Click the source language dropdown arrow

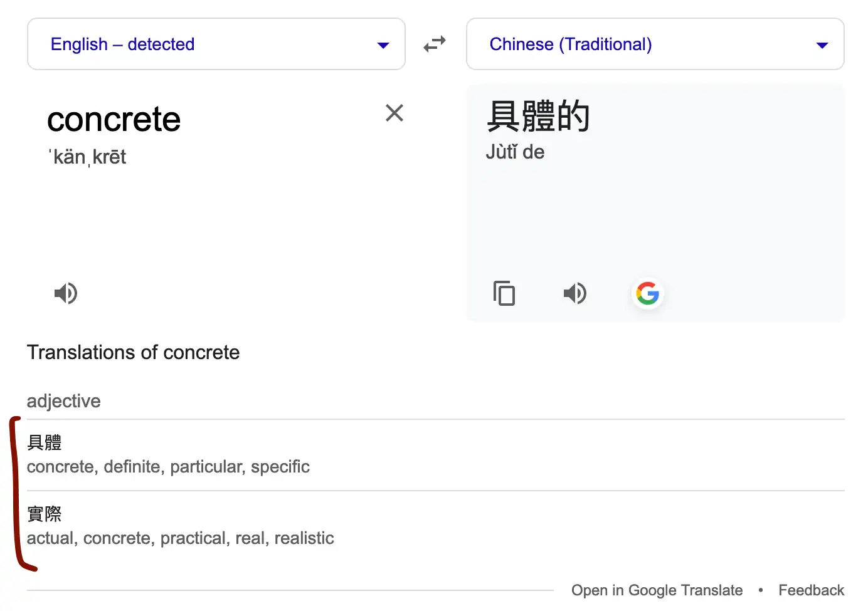(x=383, y=45)
